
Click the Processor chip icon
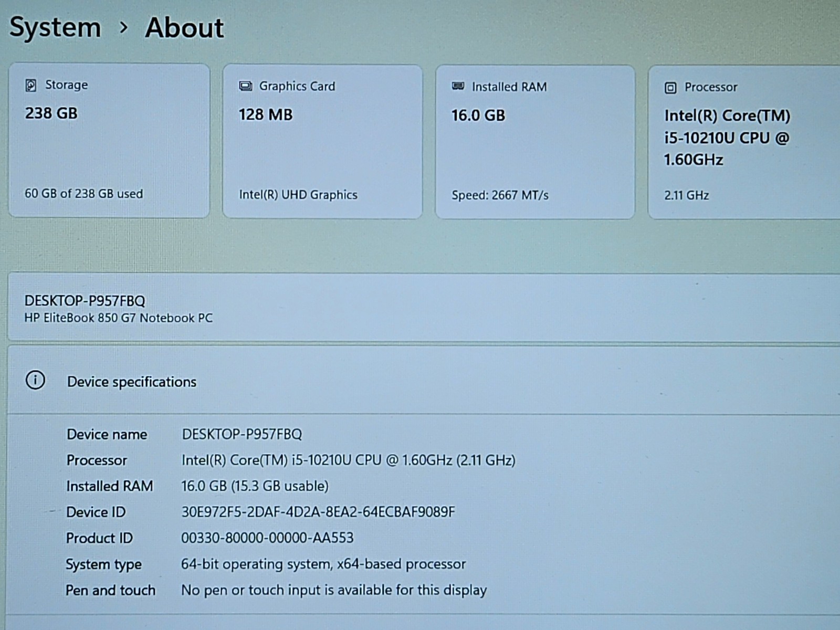670,88
